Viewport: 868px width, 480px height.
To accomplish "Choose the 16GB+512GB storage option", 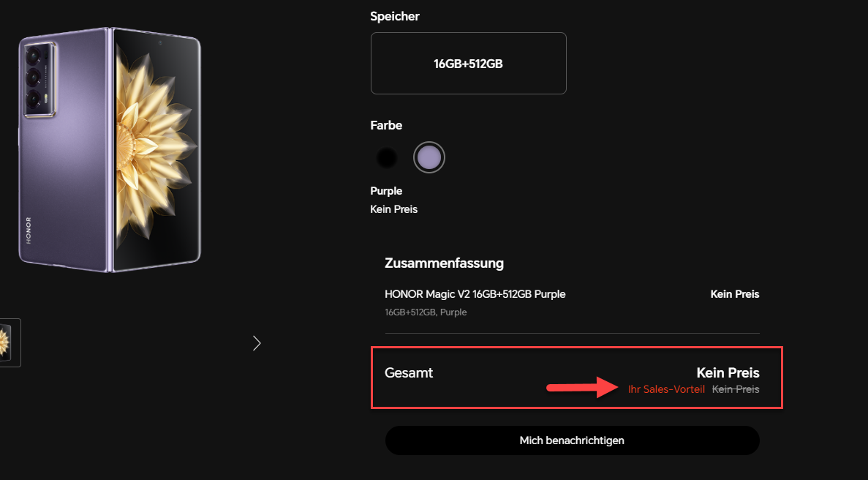I will [468, 64].
